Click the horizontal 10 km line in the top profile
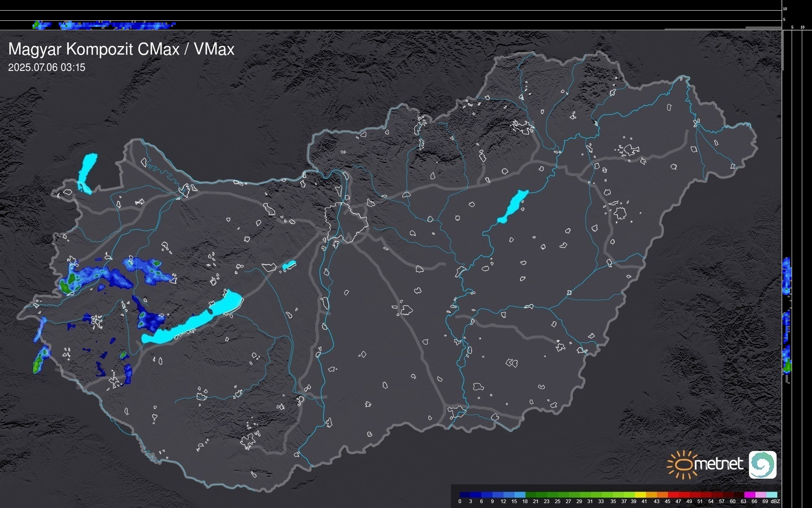 click(391, 10)
